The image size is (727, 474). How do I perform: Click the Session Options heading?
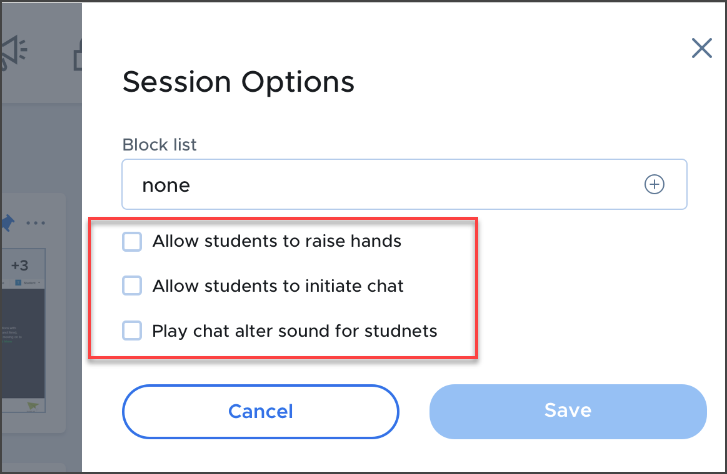pos(238,82)
